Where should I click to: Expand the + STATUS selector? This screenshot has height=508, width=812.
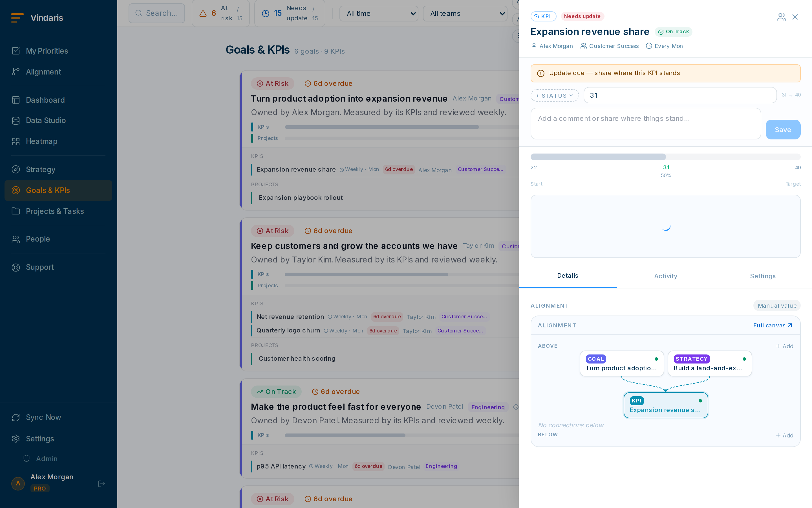tap(555, 96)
